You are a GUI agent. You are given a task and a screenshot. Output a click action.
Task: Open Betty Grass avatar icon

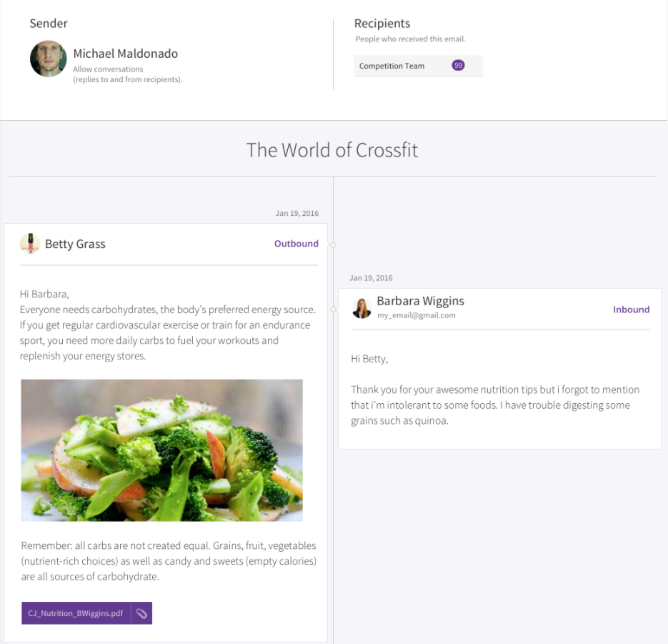coord(30,243)
